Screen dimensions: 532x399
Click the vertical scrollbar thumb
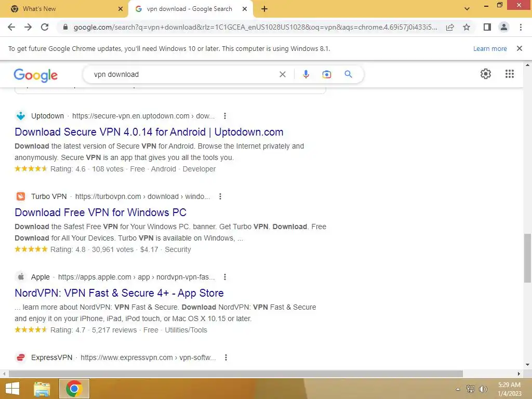527,258
